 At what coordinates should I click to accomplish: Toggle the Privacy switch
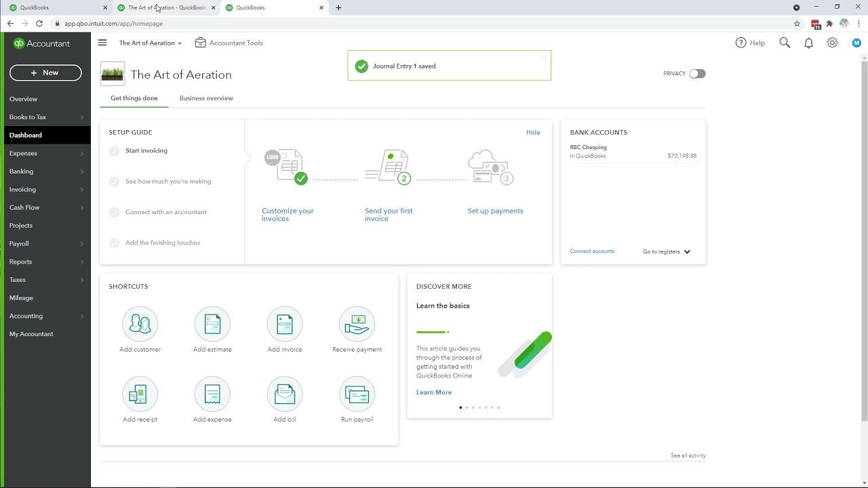click(x=697, y=73)
